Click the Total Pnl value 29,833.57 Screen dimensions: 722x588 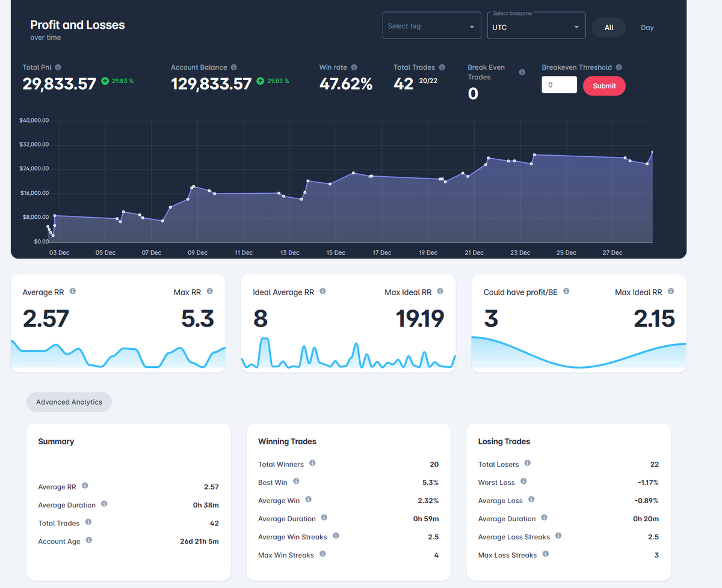click(59, 84)
